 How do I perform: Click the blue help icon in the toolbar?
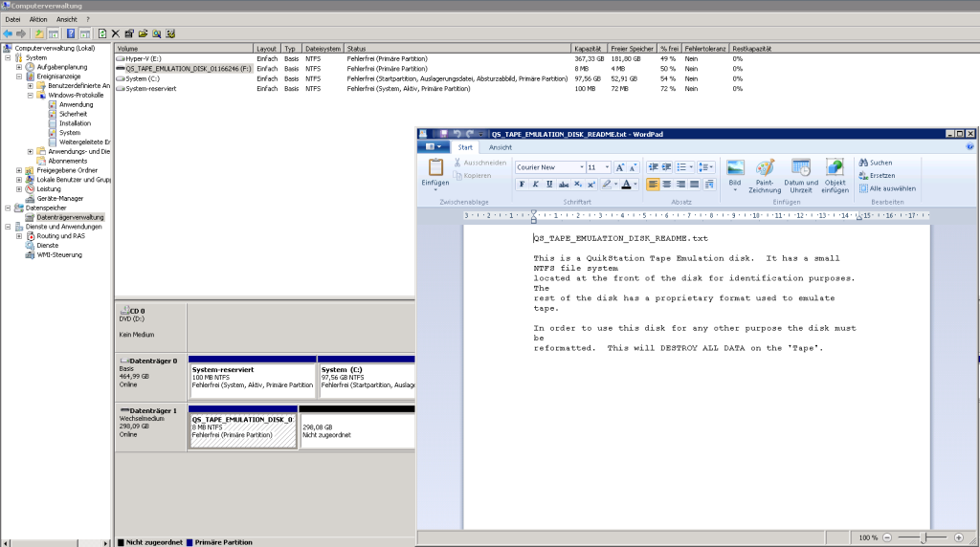pos(71,33)
